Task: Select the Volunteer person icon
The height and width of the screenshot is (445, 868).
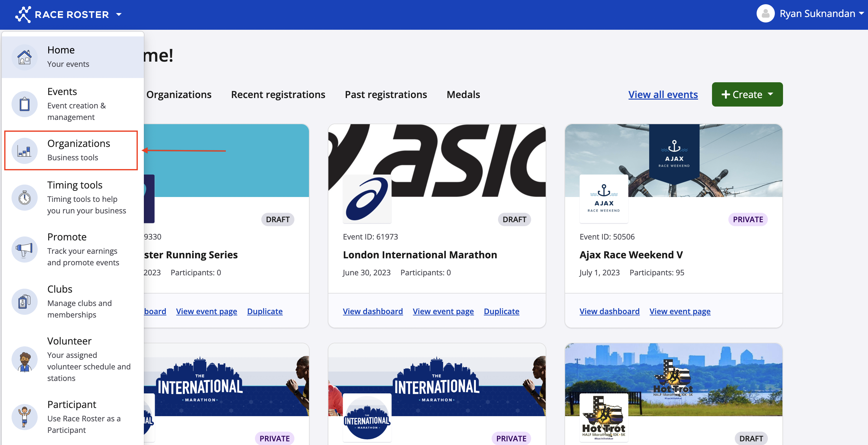Action: (24, 359)
